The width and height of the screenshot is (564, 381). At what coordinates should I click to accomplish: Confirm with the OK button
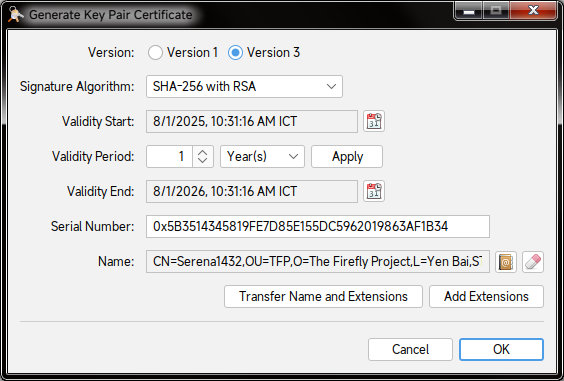pyautogui.click(x=501, y=349)
